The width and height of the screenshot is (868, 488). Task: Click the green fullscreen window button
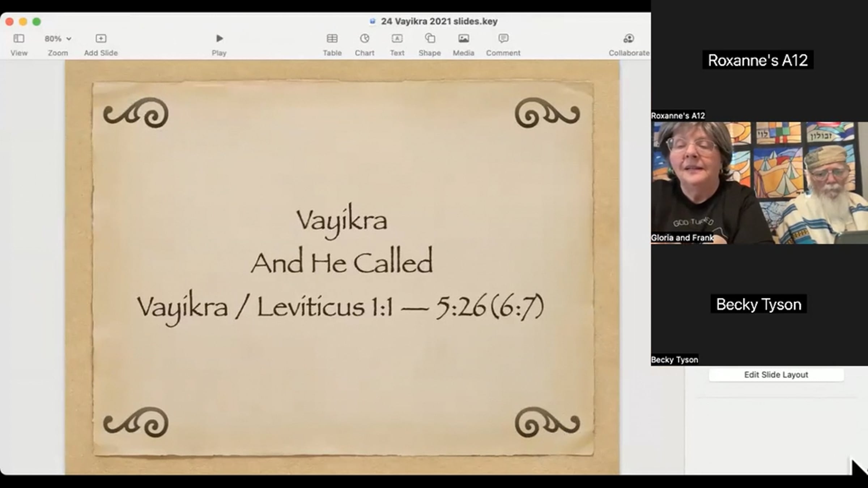[x=37, y=22]
